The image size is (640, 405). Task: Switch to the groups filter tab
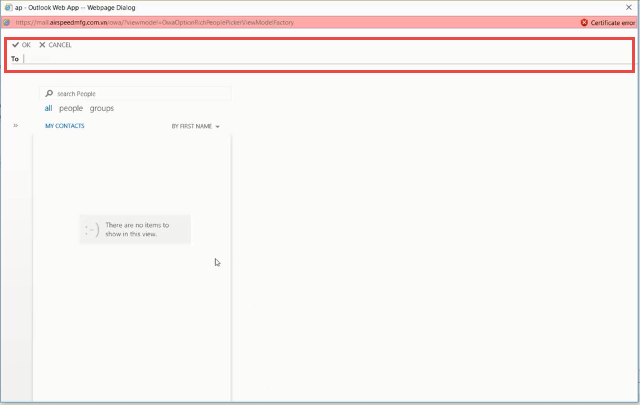click(x=101, y=108)
